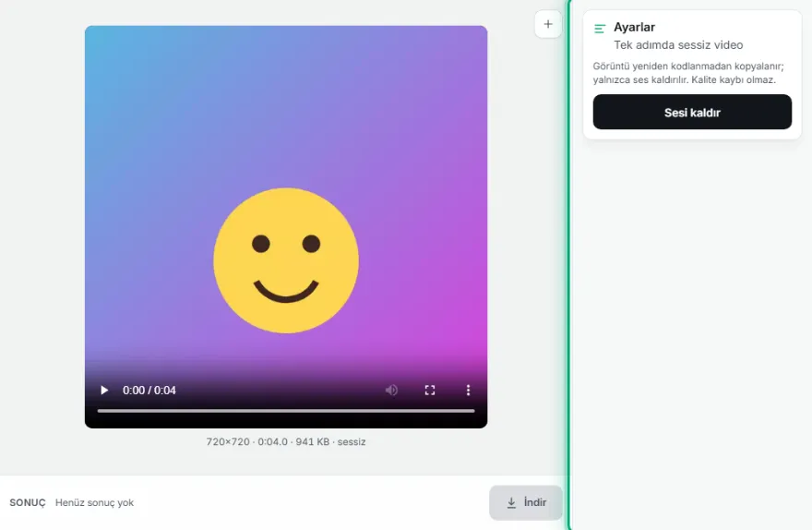Click the 'Henüz sonuç yok' text
812x530 pixels.
[94, 502]
